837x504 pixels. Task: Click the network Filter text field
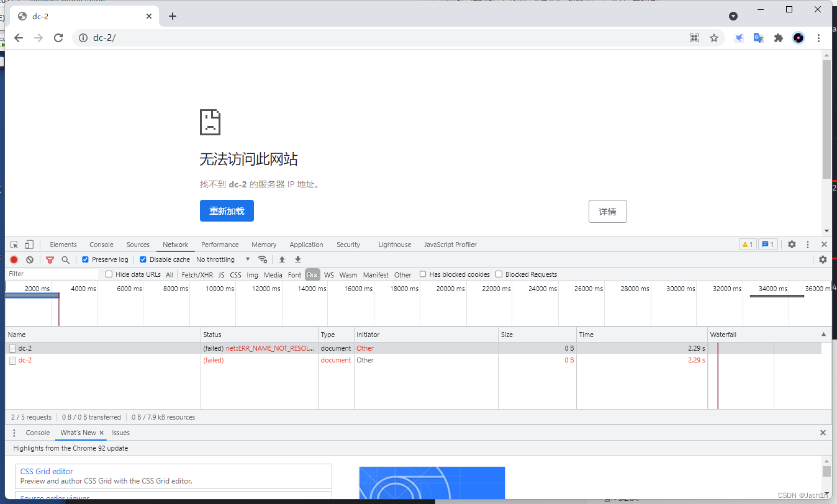point(53,274)
